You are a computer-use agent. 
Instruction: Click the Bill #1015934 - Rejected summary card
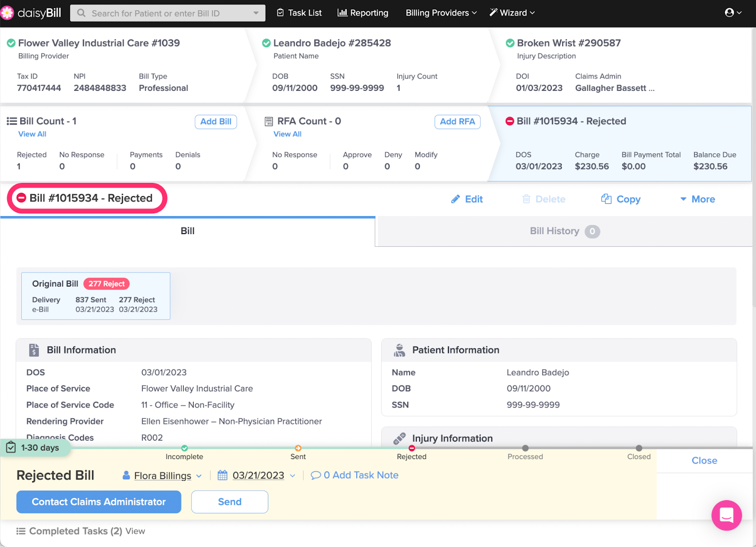[619, 144]
